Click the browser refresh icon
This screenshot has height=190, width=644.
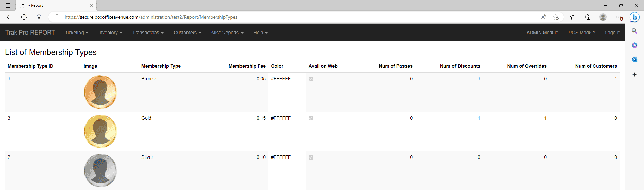[x=24, y=17]
